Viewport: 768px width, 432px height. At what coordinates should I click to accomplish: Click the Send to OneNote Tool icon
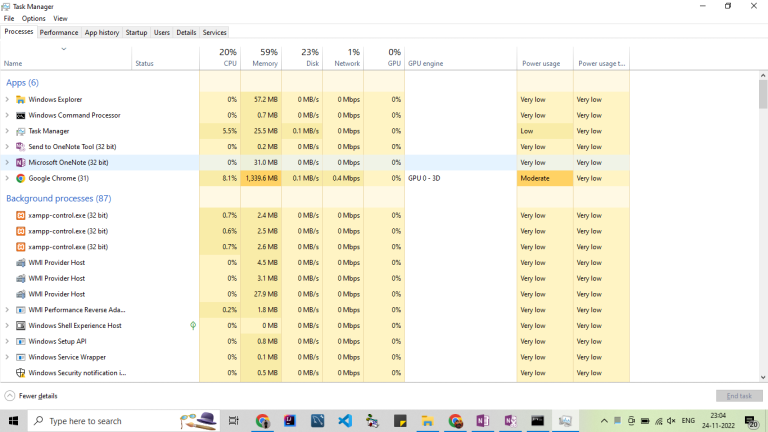click(21, 146)
